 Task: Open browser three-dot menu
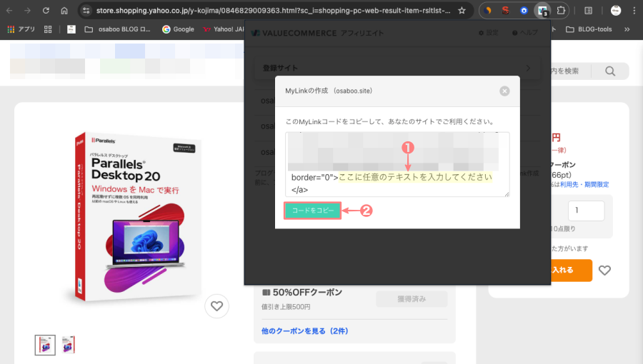coord(634,11)
